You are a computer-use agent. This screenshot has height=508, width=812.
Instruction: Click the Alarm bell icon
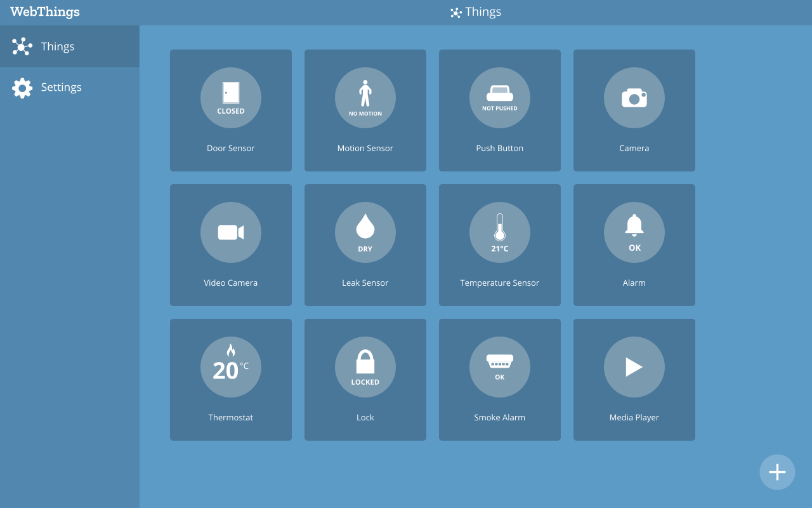point(634,232)
